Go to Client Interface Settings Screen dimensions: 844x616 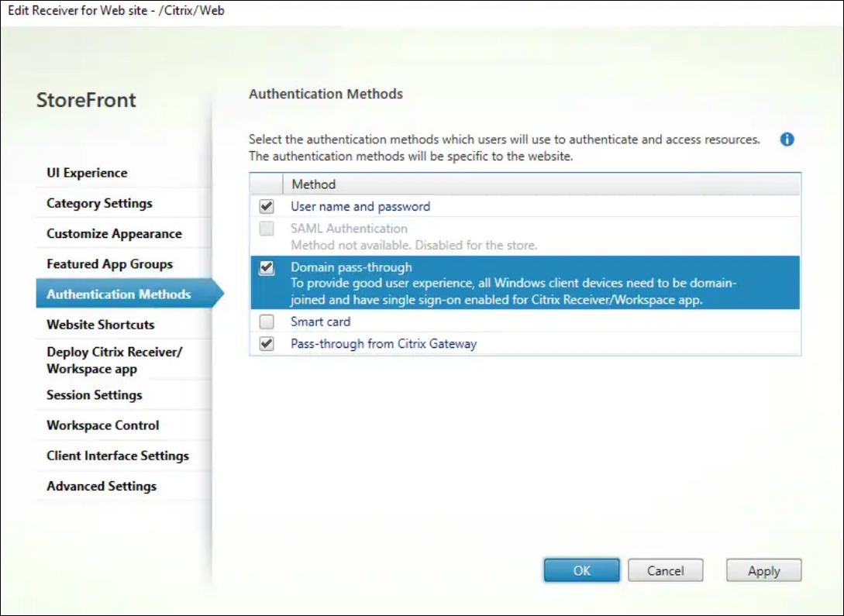[124, 456]
